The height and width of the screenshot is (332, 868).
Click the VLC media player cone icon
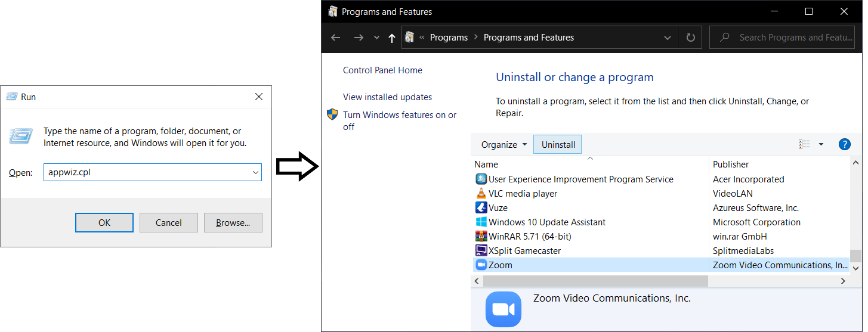pyautogui.click(x=481, y=193)
